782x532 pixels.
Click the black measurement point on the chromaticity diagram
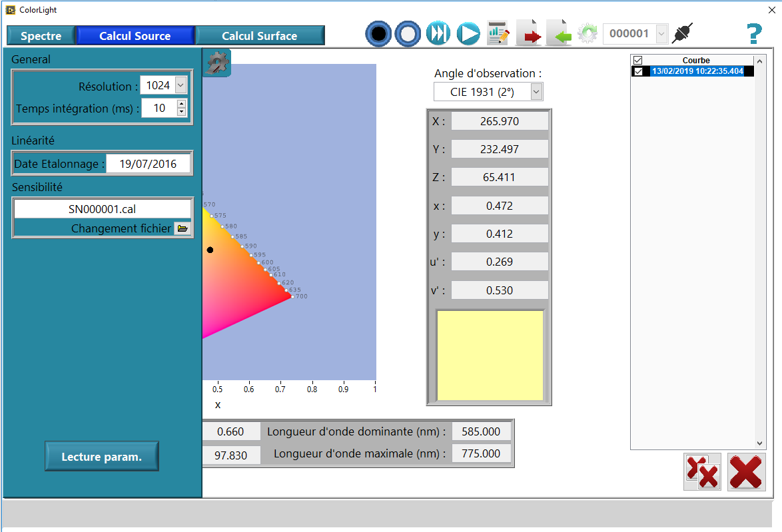tap(210, 250)
